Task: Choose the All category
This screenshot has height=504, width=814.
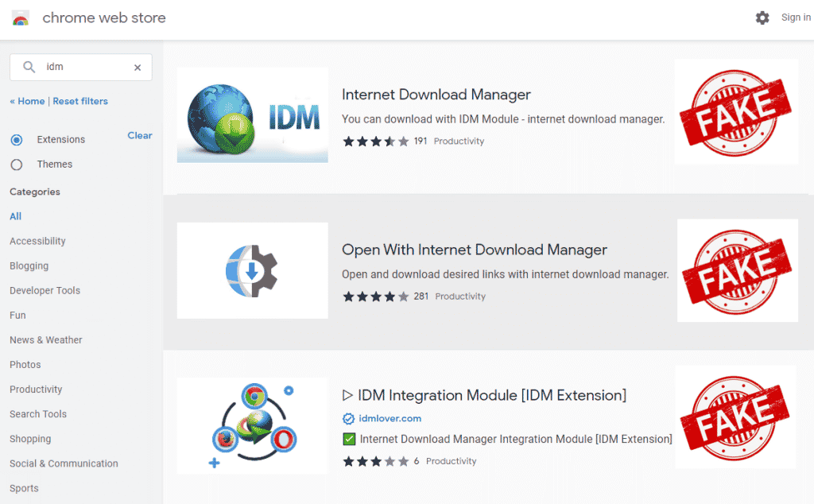Action: click(x=16, y=216)
